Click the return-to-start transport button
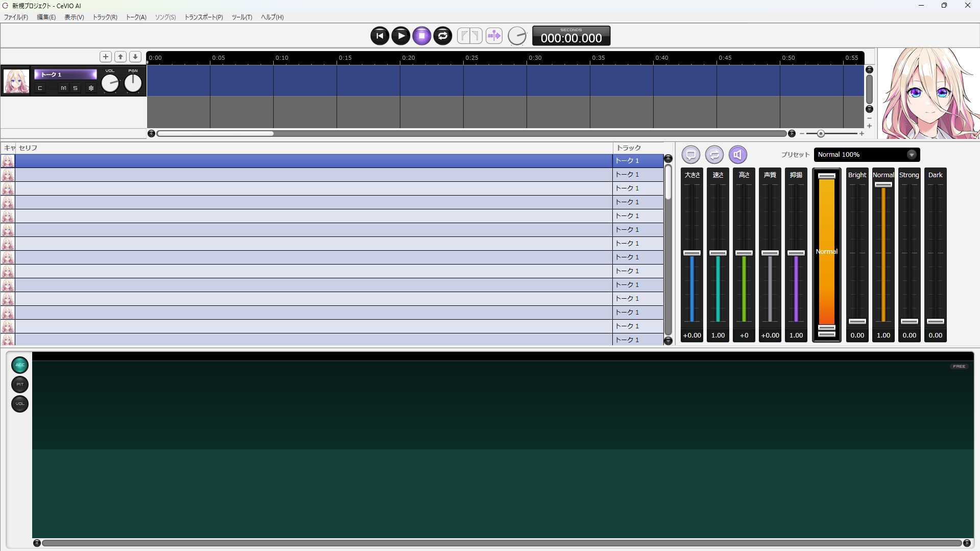980x551 pixels. 379,36
